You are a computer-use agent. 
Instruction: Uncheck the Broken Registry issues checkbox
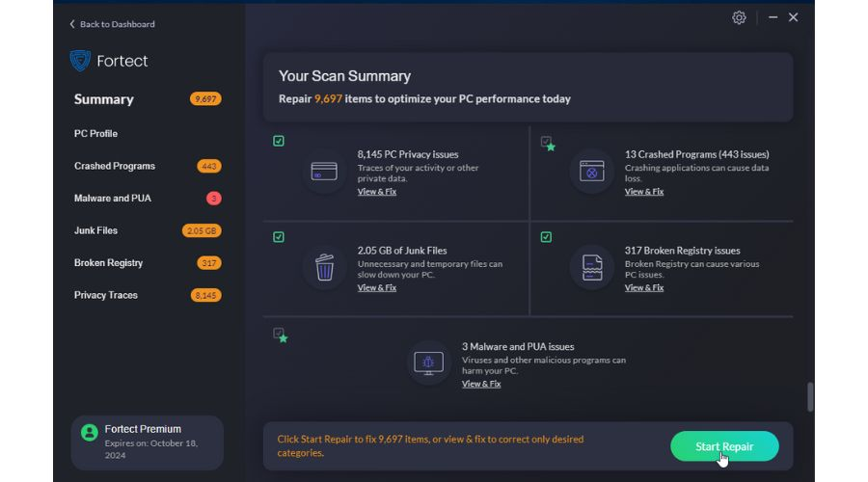pos(546,237)
